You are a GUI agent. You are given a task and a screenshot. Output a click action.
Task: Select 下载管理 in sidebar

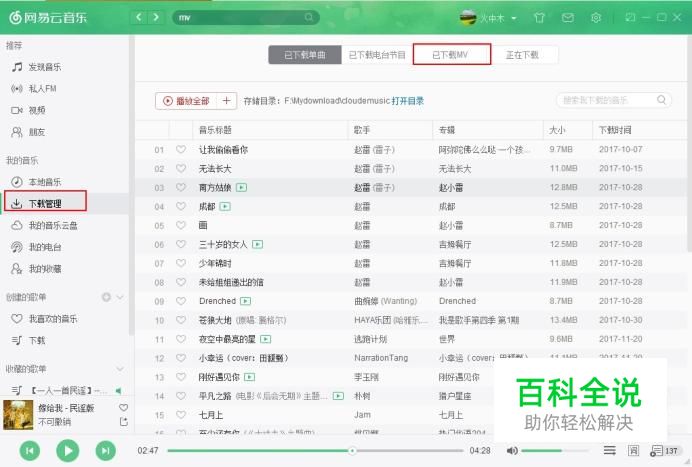coord(45,203)
